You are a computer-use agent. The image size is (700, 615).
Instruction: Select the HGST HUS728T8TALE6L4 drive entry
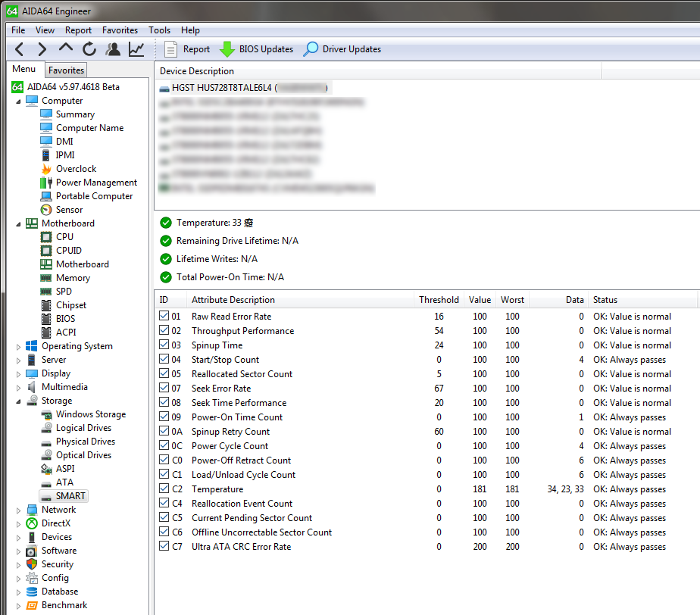point(245,88)
